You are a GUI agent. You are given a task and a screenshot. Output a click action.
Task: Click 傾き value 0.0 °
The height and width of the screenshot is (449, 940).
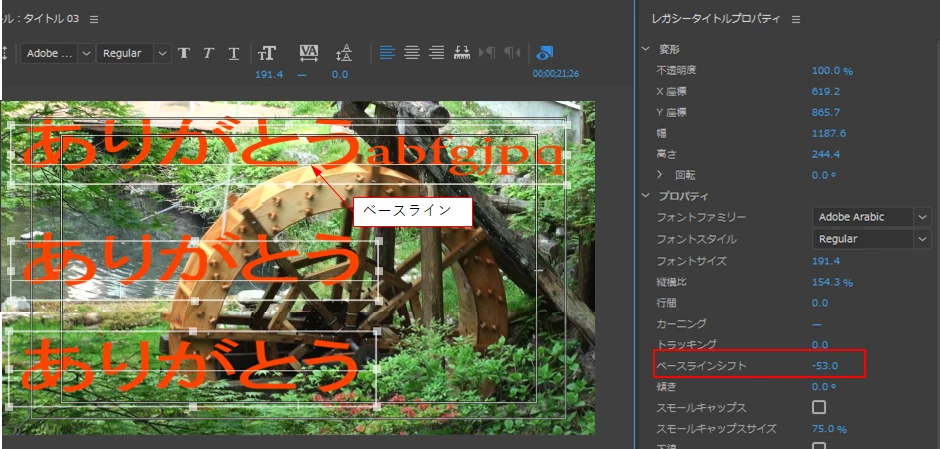pos(824,387)
